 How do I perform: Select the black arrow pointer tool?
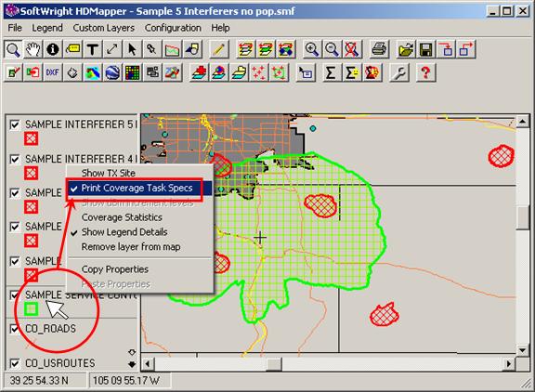tap(132, 49)
